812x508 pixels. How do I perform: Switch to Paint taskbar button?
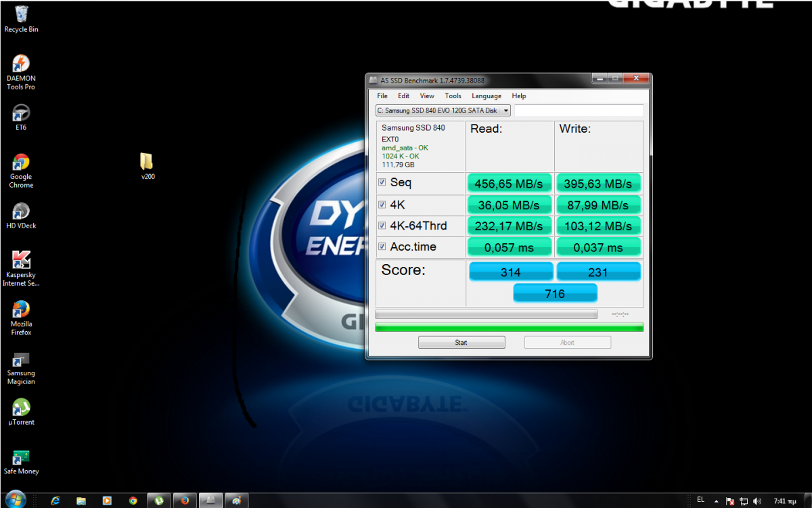tap(236, 501)
